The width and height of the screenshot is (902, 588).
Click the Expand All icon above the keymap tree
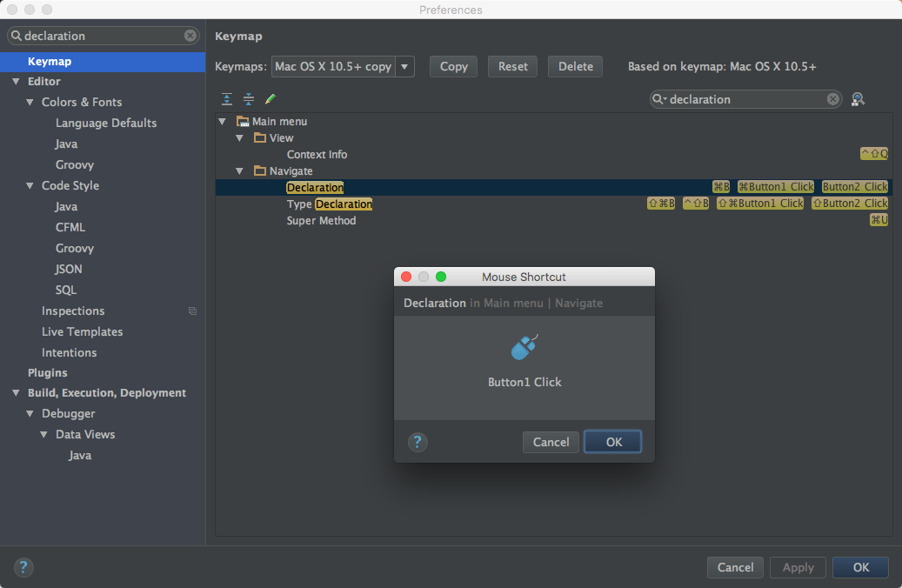point(226,98)
